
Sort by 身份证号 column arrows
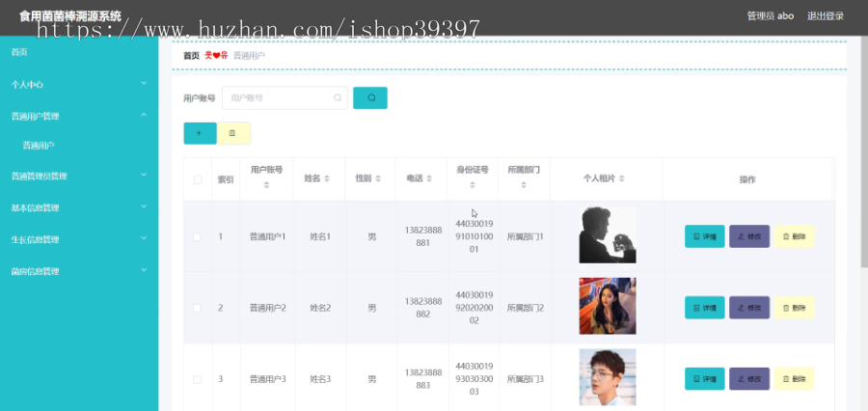click(473, 185)
